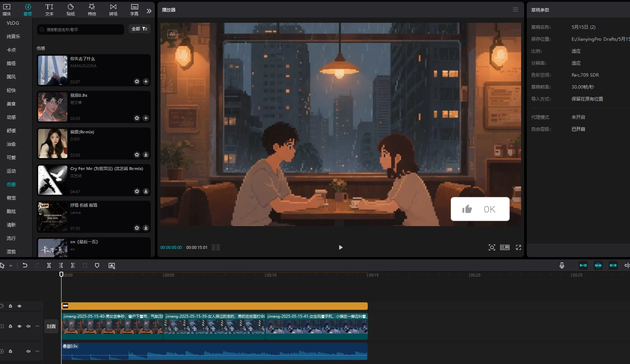Toggle lock on the orange subtitle track
The height and width of the screenshot is (364, 630).
coord(10,306)
